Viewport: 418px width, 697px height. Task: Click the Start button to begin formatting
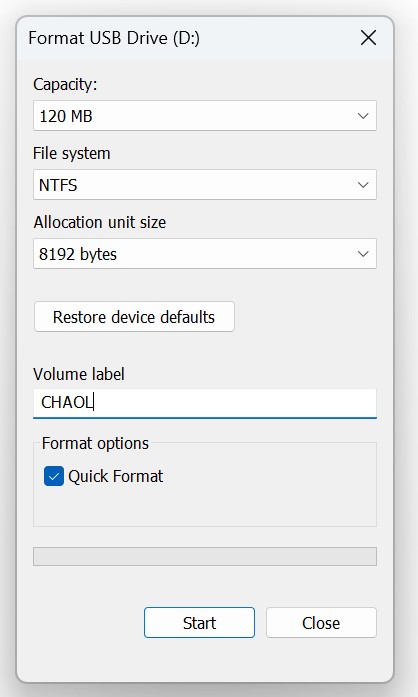(x=199, y=622)
